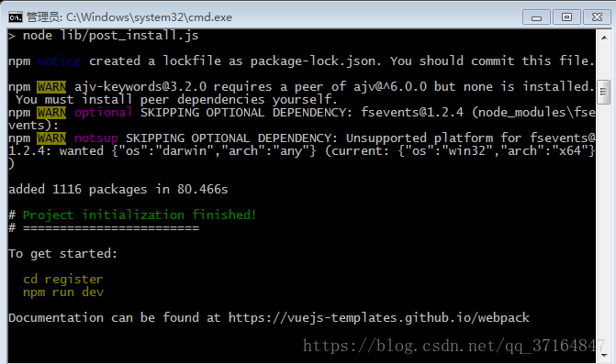616x364 pixels.
Task: Click the 'added 1116 packages' line
Action: click(x=118, y=190)
